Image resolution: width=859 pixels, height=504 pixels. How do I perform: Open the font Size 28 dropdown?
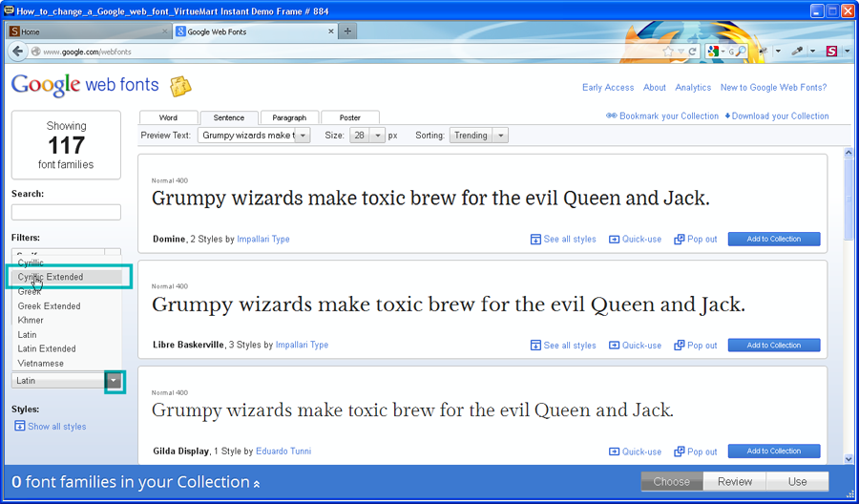coord(378,136)
